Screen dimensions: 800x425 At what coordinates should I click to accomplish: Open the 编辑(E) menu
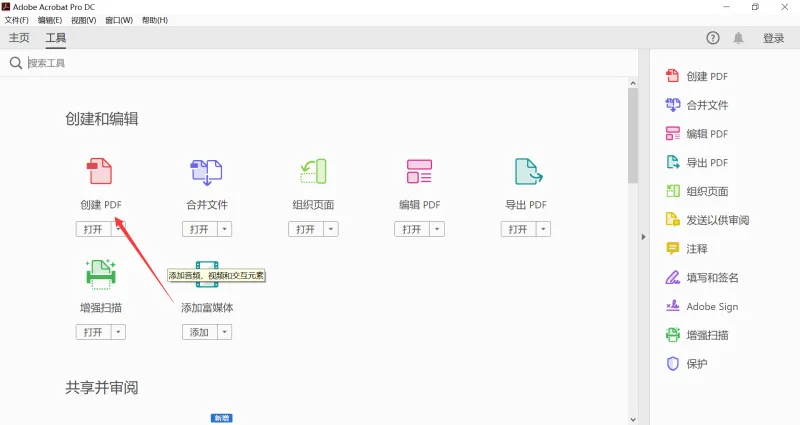pos(50,20)
